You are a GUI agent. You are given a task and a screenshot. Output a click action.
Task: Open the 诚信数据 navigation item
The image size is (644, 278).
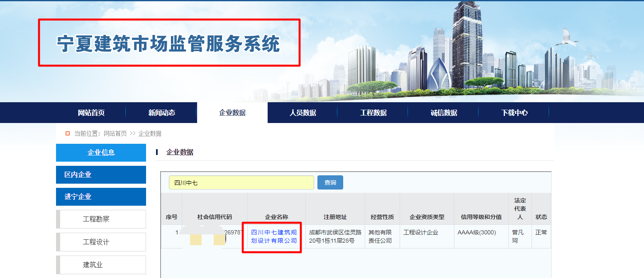[444, 113]
